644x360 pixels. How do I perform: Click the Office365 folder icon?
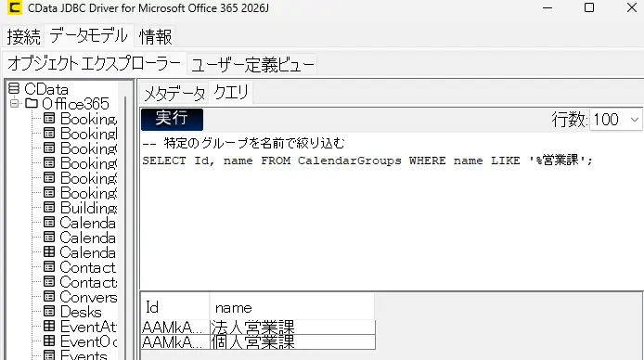pos(32,103)
